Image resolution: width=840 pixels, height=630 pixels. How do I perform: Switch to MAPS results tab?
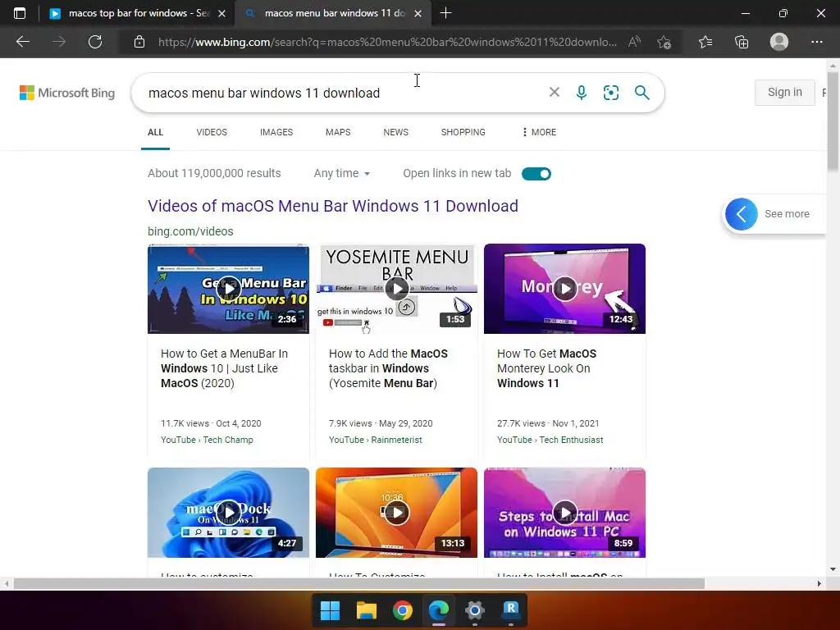(x=338, y=132)
